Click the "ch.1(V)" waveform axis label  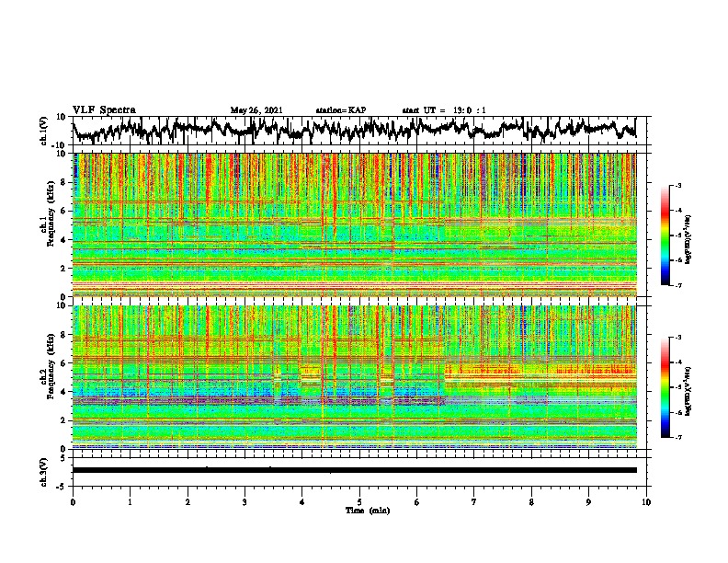tap(43, 131)
